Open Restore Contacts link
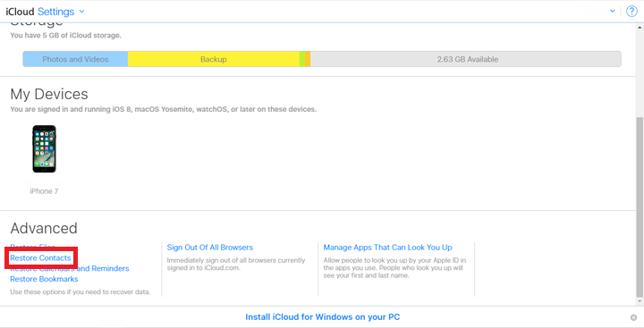The image size is (644, 328). coord(40,257)
